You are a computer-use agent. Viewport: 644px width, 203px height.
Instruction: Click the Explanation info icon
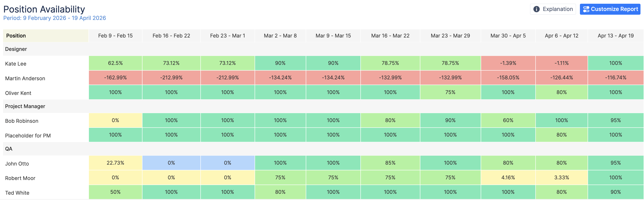click(x=536, y=9)
